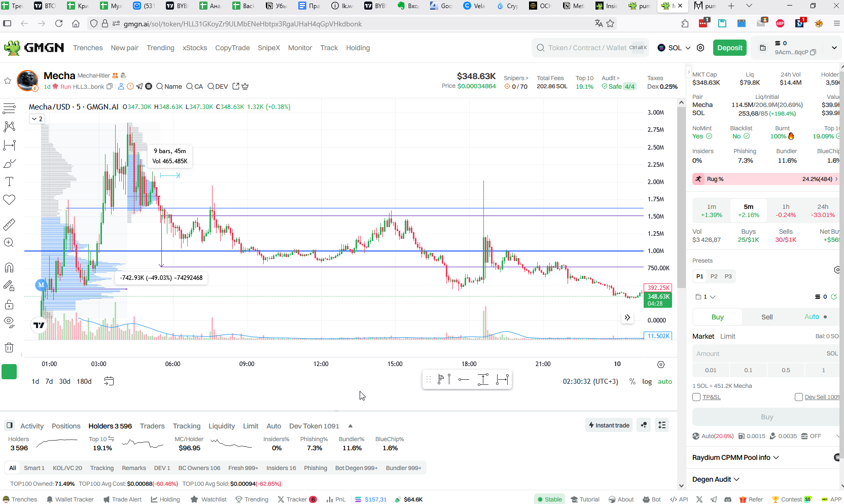This screenshot has width=844, height=504.
Task: Toggle hide all drawings eye icon
Action: coord(9,322)
